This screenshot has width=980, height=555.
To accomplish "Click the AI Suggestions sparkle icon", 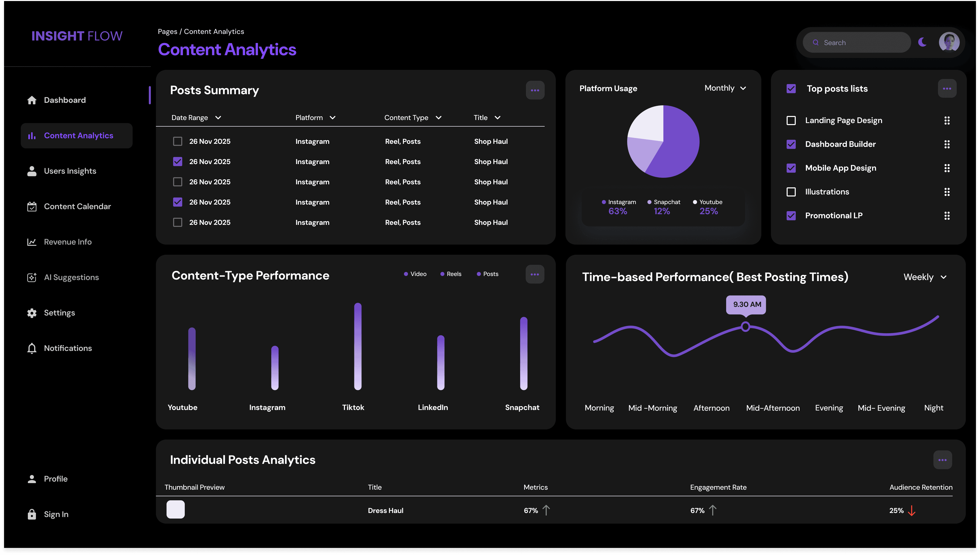I will [32, 277].
